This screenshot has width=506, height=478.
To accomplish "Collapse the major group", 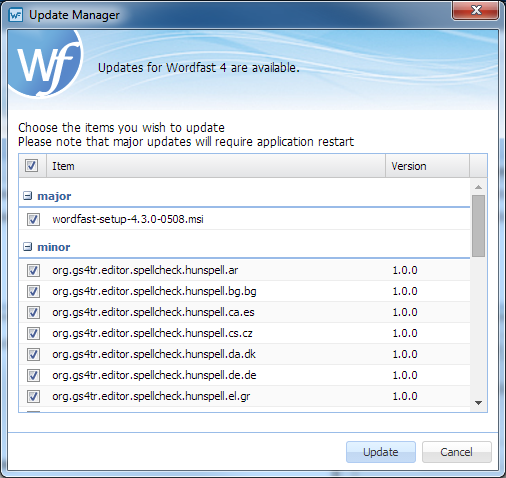I will coord(28,196).
